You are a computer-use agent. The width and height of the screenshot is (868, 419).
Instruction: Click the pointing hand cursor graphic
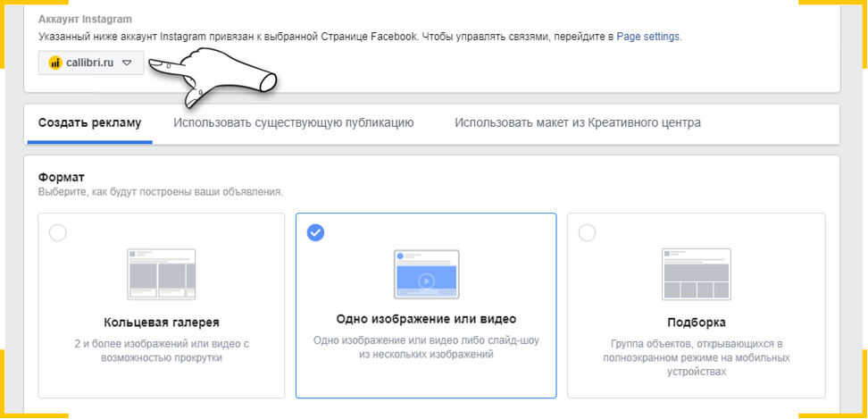[223, 76]
